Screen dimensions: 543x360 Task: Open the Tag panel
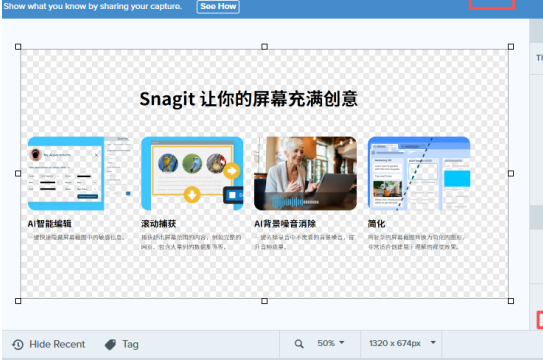[x=122, y=344]
